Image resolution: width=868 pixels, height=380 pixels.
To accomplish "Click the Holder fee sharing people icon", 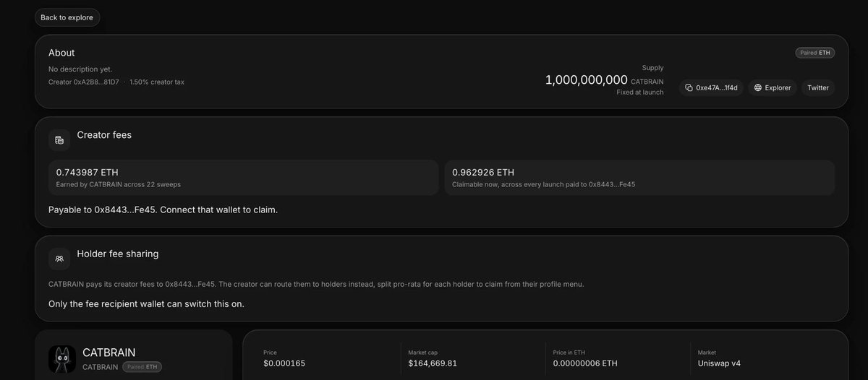I will point(59,258).
